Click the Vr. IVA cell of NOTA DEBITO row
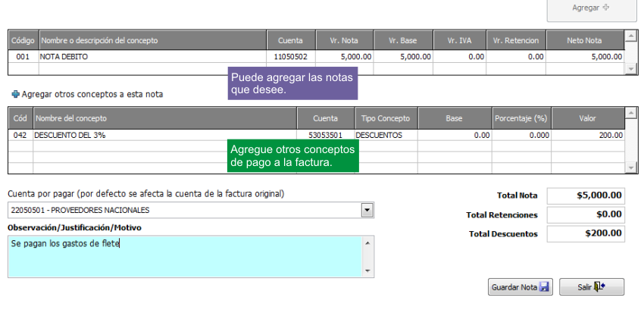Viewport: 644px width, 313px height. (459, 57)
